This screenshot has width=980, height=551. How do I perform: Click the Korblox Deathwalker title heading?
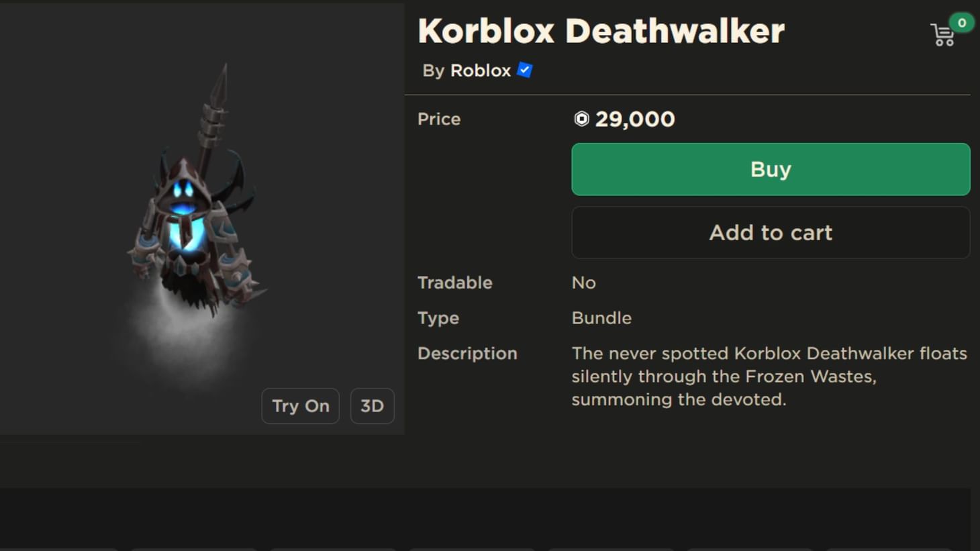(601, 30)
